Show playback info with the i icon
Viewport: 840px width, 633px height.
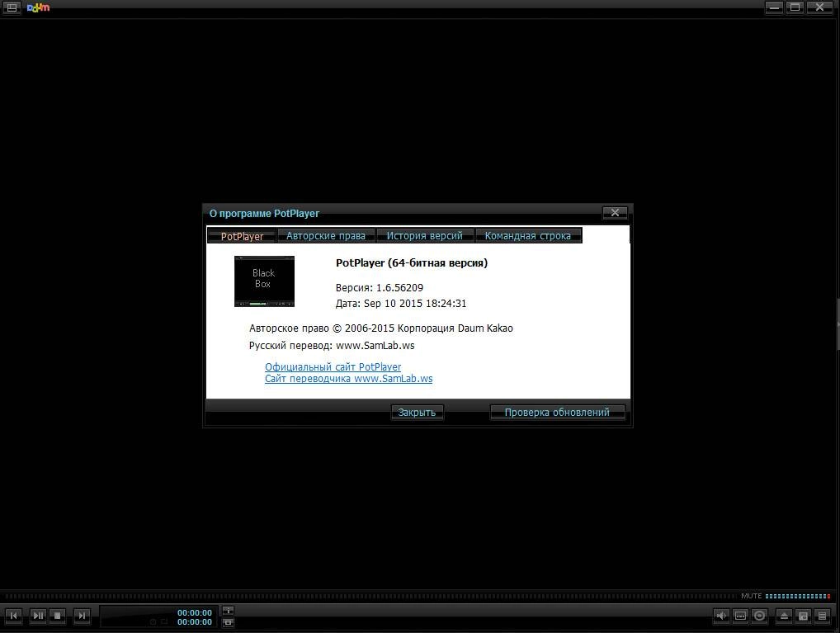[x=228, y=611]
